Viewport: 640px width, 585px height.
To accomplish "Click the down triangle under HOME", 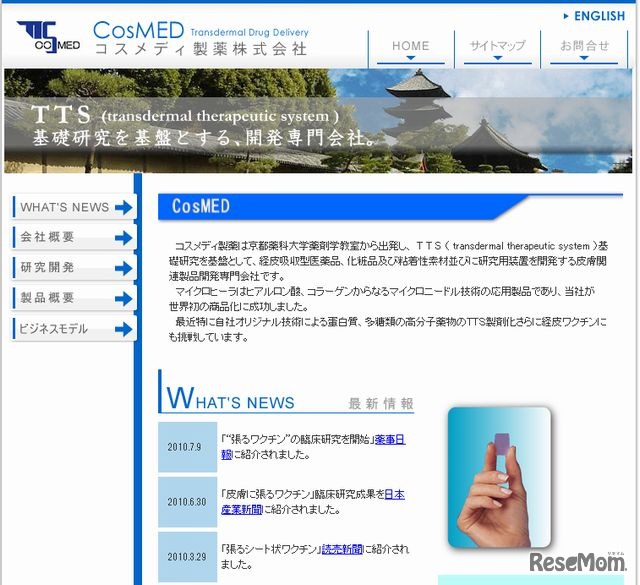I will pyautogui.click(x=411, y=58).
